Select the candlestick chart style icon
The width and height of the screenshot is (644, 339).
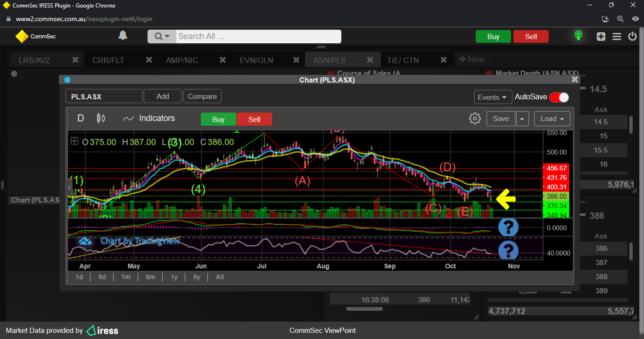100,118
